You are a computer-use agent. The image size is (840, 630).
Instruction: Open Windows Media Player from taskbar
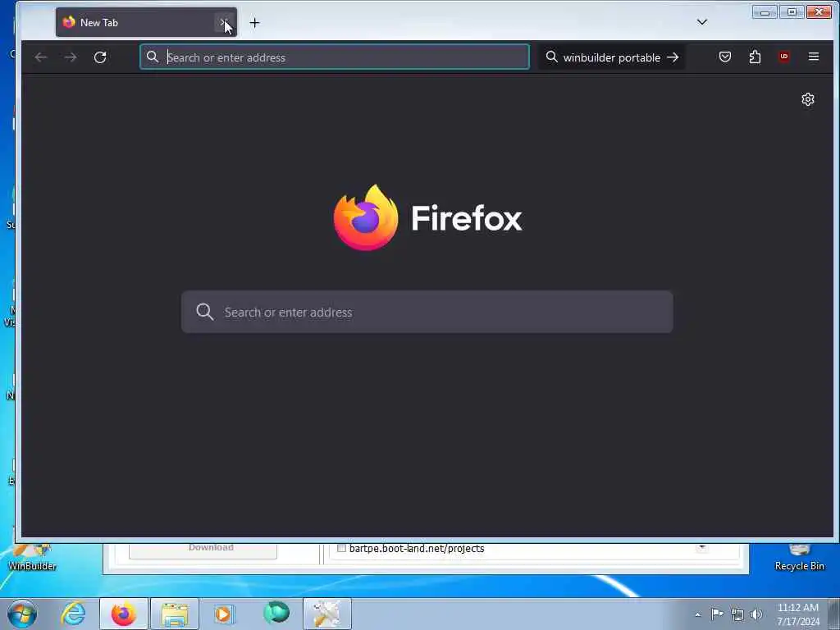[224, 614]
